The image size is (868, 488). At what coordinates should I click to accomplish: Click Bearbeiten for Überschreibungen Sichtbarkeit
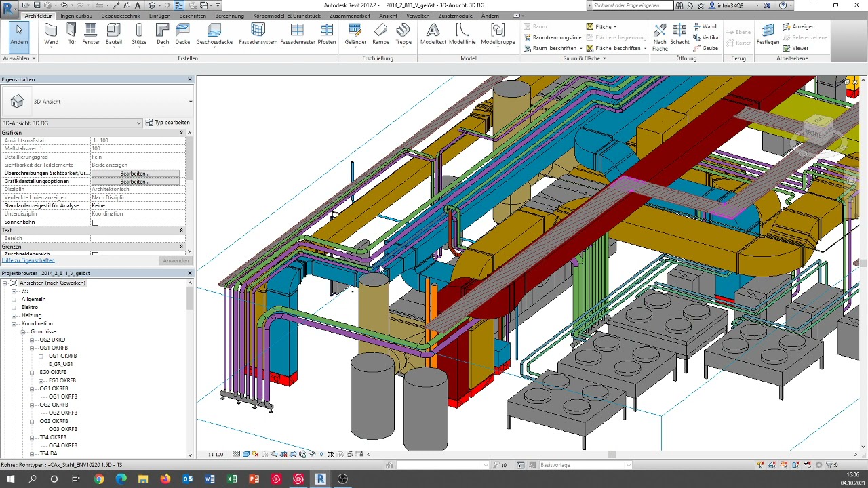pos(135,174)
